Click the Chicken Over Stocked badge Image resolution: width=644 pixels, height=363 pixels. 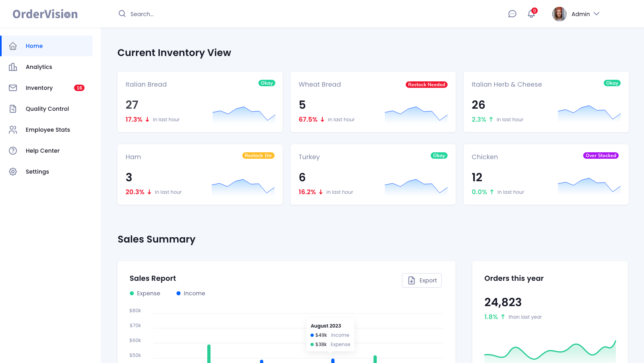(601, 156)
